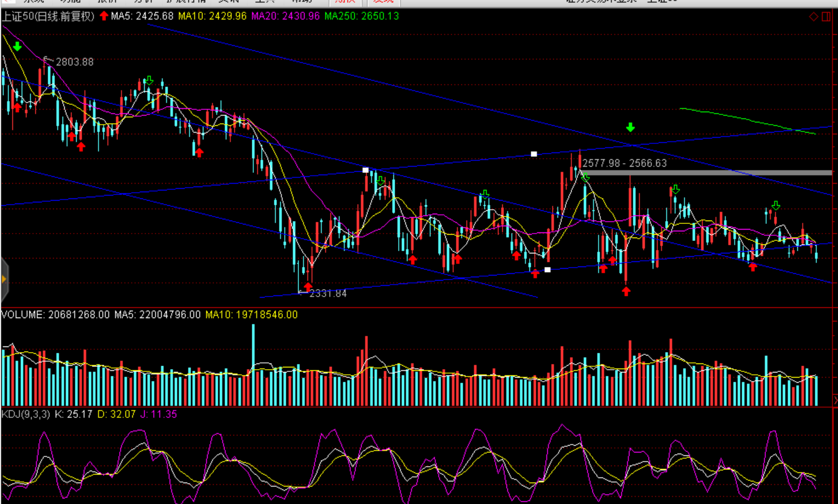Image resolution: width=838 pixels, height=504 pixels.
Task: Toggle the side panel layout icon
Action: (x=826, y=16)
